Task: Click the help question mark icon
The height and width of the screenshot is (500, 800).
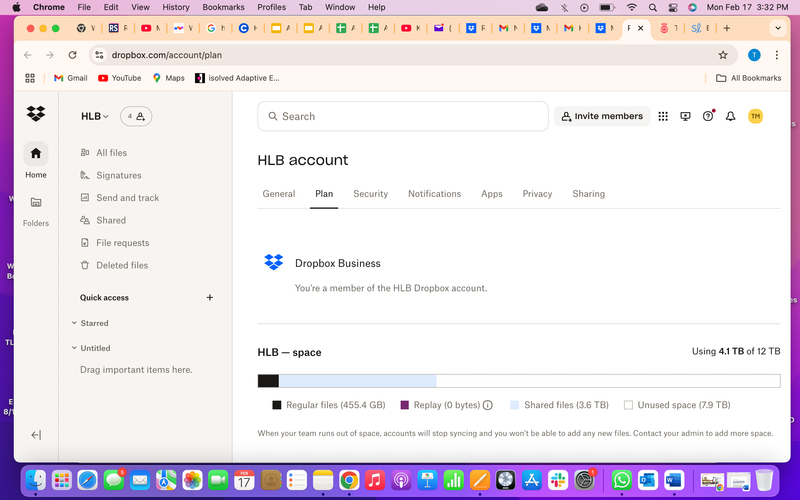Action: (x=708, y=116)
